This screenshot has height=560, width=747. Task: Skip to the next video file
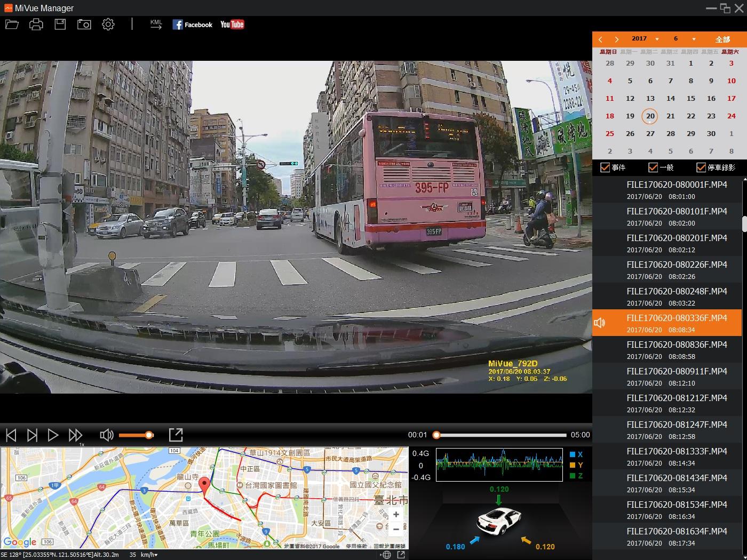tap(32, 435)
